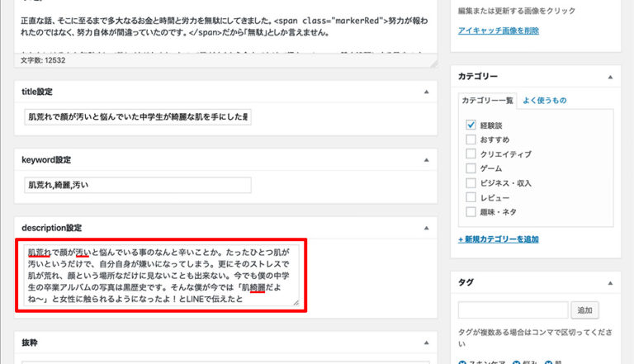Click the keyword設定 panel heading
Screen dimensions: 634x364
(x=46, y=160)
